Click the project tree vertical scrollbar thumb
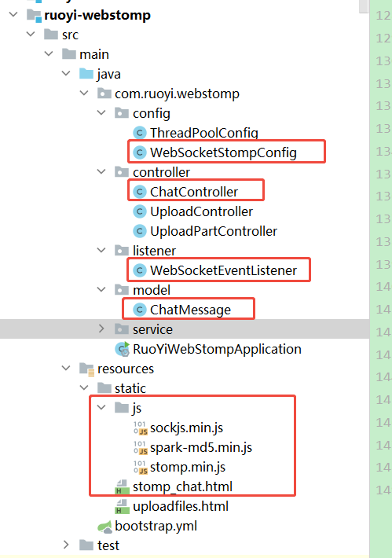 pyautogui.click(x=364, y=6)
